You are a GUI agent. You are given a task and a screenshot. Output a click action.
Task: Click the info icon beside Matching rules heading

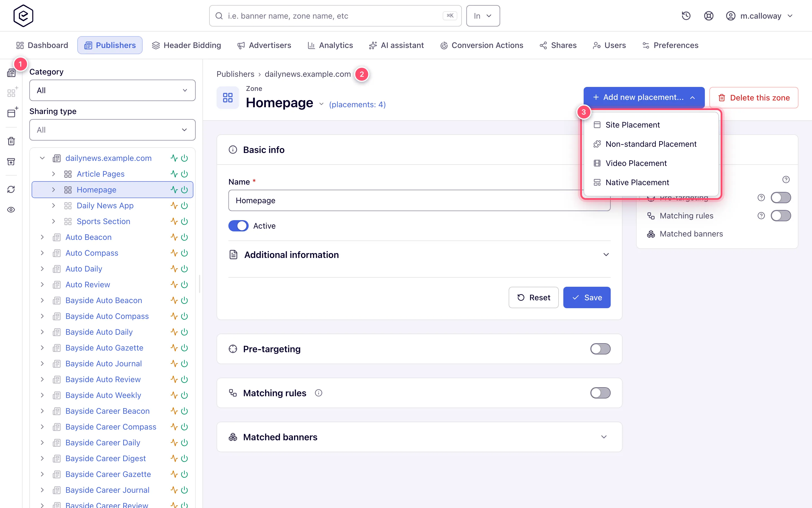tap(318, 393)
